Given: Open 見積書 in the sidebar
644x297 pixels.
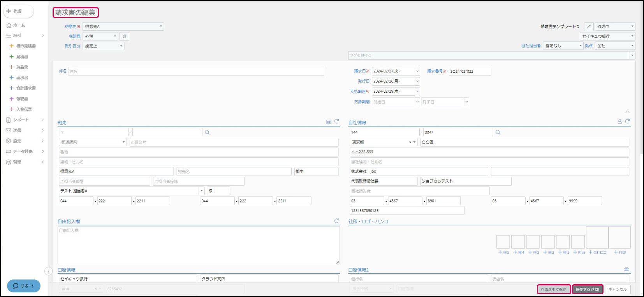Looking at the screenshot, I should pos(22,57).
